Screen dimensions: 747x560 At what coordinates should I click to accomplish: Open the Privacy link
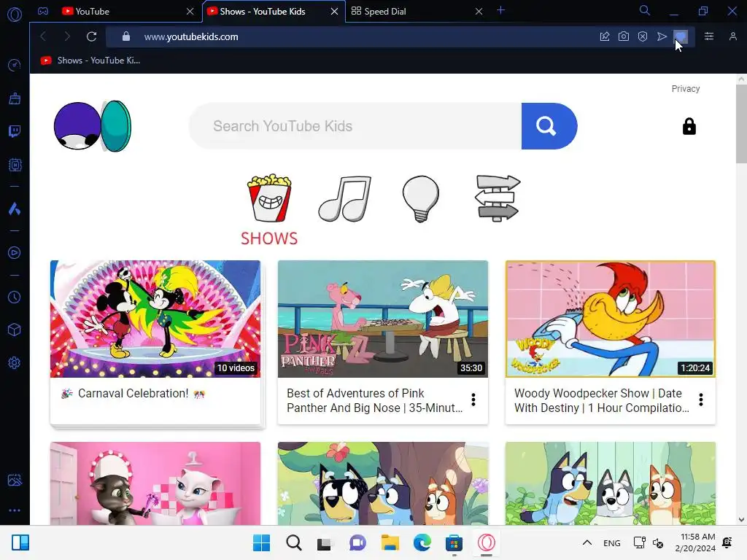(686, 88)
